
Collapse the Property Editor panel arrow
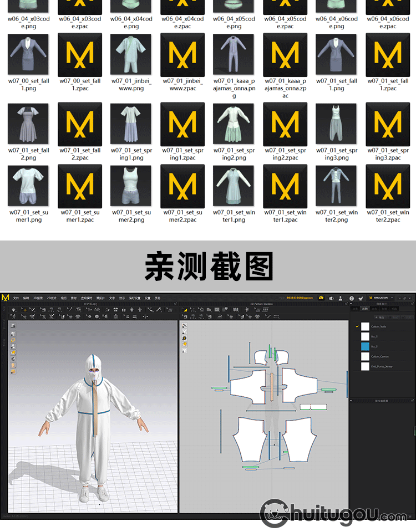(351, 401)
